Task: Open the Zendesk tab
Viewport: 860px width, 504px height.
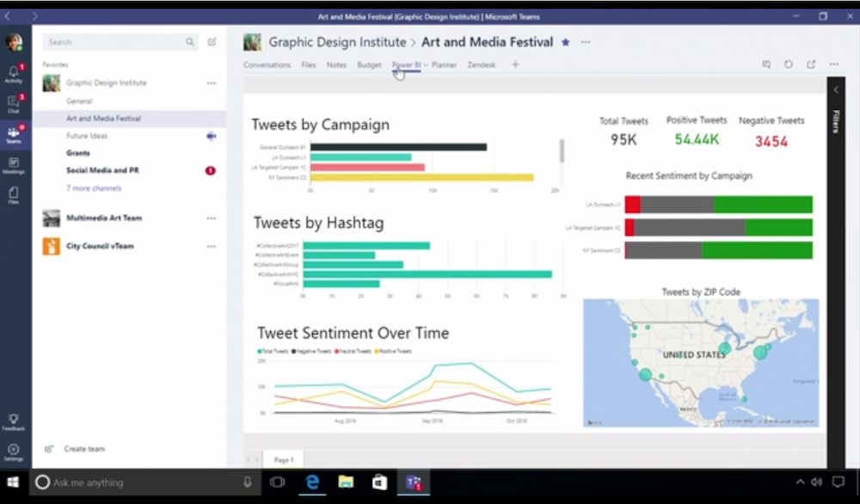Action: tap(482, 65)
